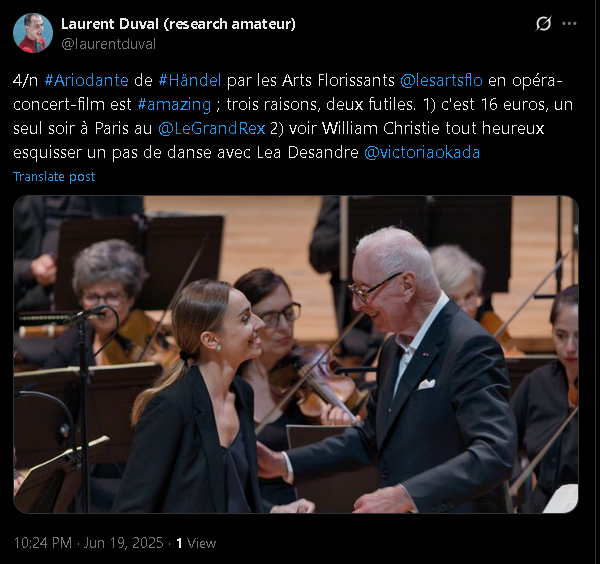Click Translate post
The height and width of the screenshot is (564, 600).
coord(54,176)
